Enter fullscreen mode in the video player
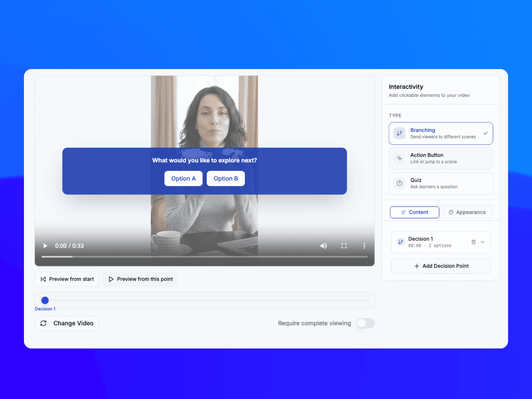Image resolution: width=532 pixels, height=399 pixels. [x=344, y=246]
